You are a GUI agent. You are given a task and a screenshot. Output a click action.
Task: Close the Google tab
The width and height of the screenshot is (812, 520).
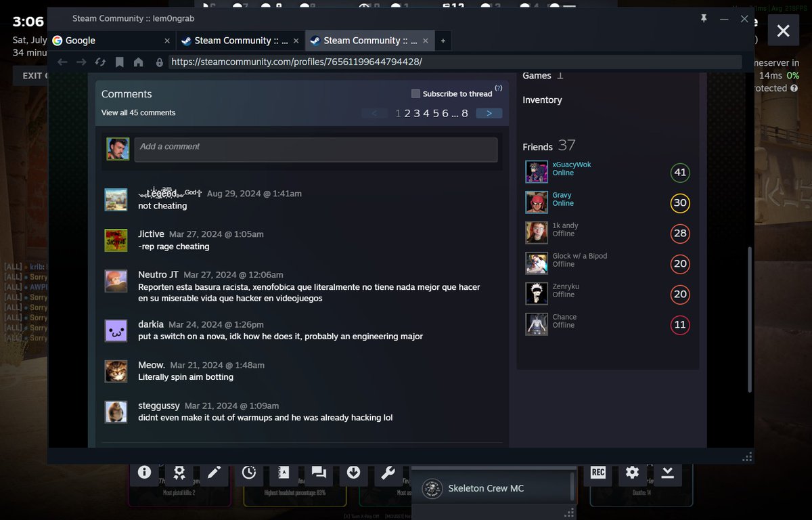(167, 41)
